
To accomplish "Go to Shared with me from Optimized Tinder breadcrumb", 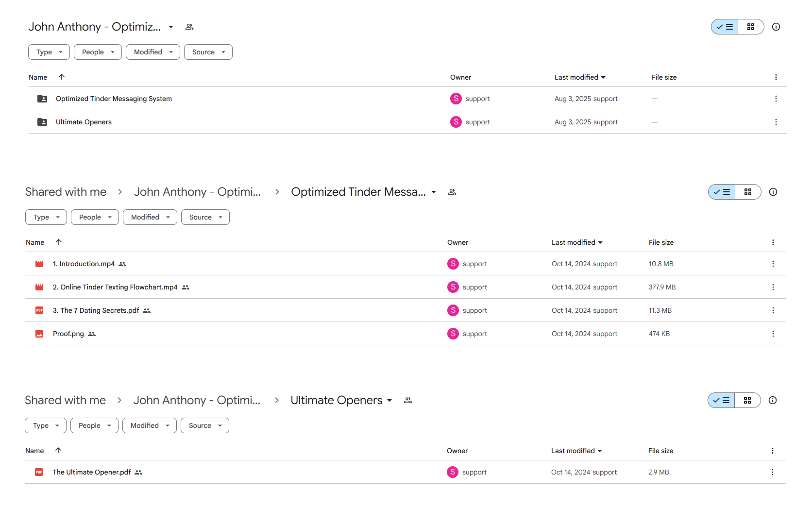I will coord(66,192).
